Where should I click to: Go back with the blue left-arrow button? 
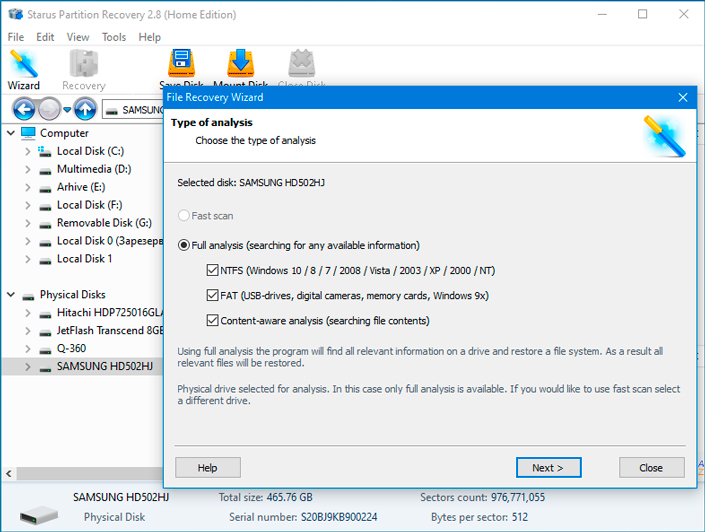[24, 109]
